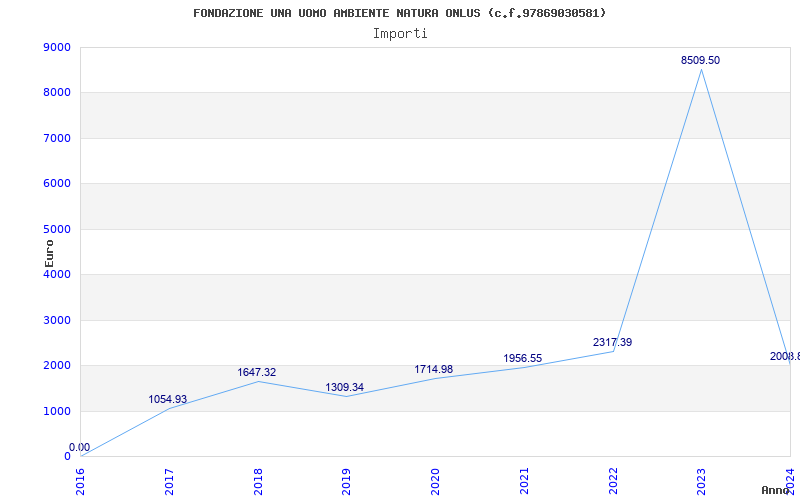Click the 1054.93 data label
The image size is (800, 500).
[168, 400]
